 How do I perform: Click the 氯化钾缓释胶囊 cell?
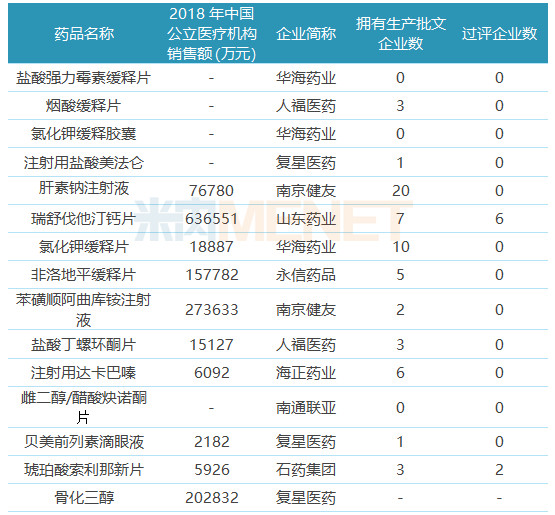(x=84, y=134)
